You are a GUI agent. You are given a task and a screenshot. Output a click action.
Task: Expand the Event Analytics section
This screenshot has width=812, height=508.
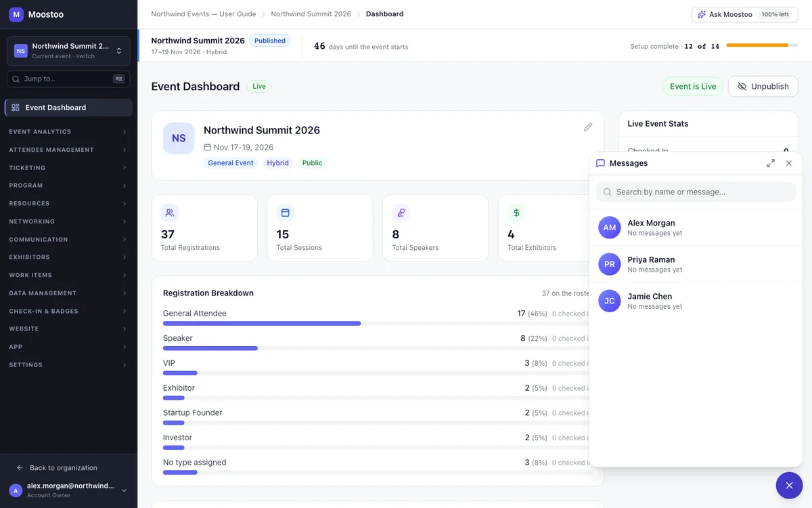[68, 132]
